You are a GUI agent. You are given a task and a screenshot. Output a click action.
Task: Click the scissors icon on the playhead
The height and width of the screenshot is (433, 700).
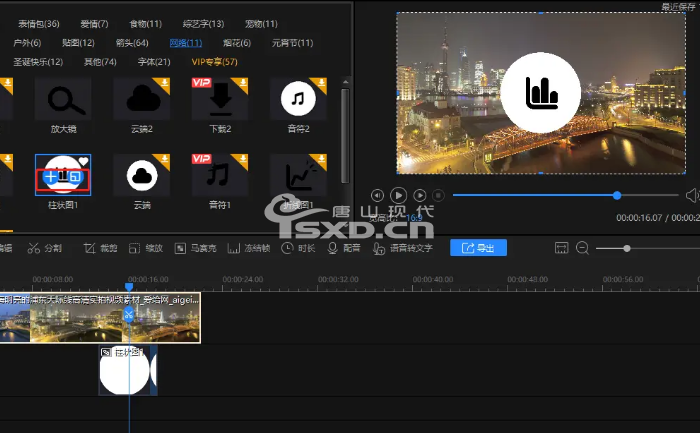click(x=129, y=315)
